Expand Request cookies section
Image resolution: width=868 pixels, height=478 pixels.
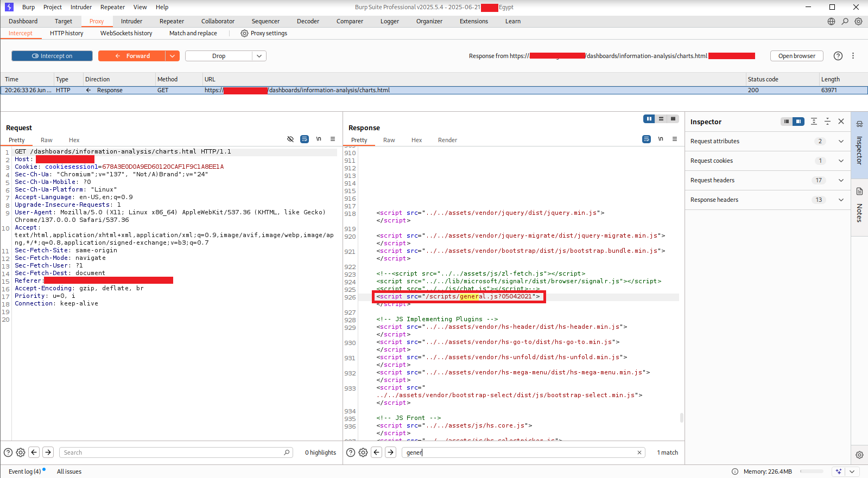tap(841, 161)
